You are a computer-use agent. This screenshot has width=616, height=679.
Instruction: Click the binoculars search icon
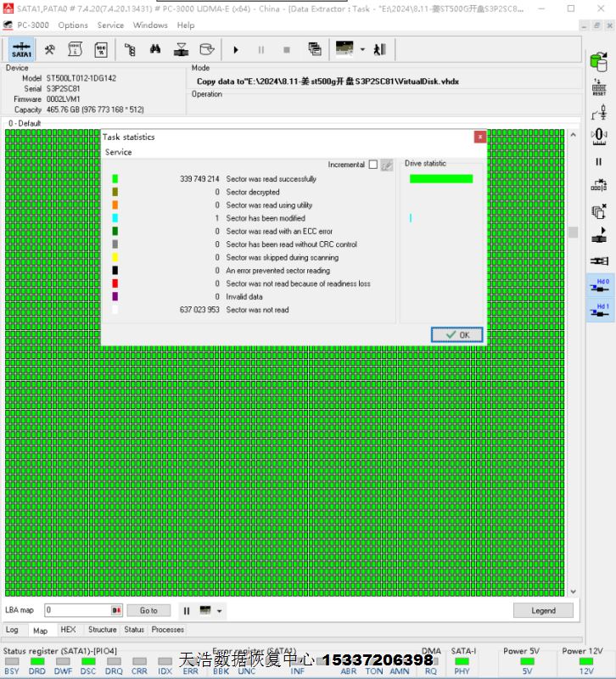pyautogui.click(x=155, y=49)
